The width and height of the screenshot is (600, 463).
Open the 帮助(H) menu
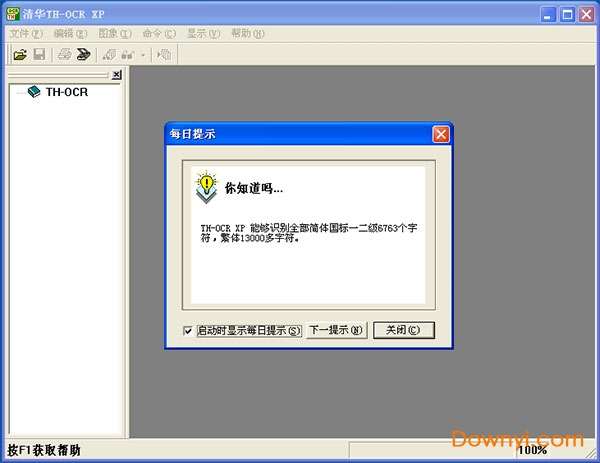pyautogui.click(x=248, y=34)
